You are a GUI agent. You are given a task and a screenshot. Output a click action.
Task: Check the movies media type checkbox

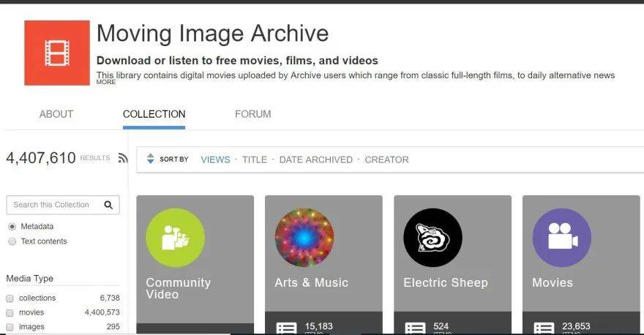tap(10, 313)
